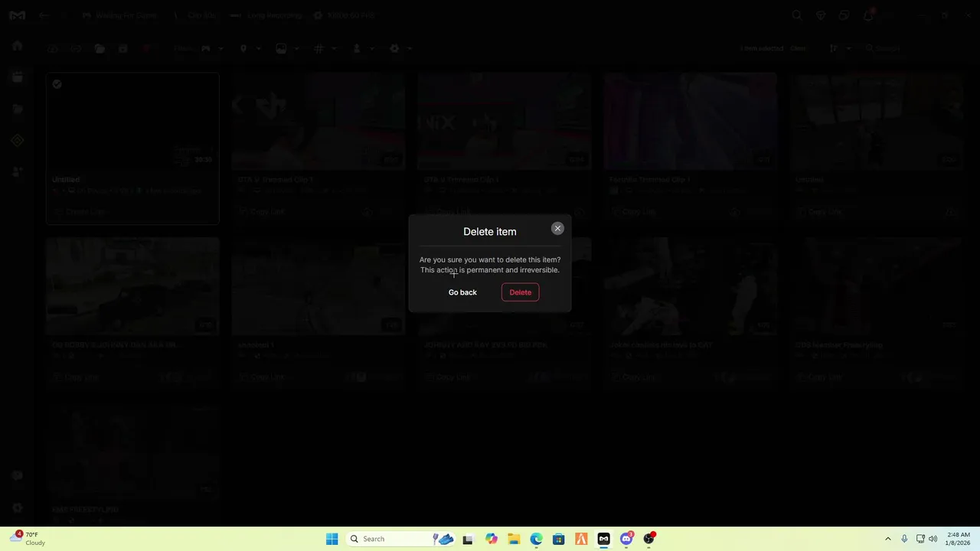The image size is (980, 551).
Task: Go to Home in Medal sidebar
Action: (x=17, y=46)
